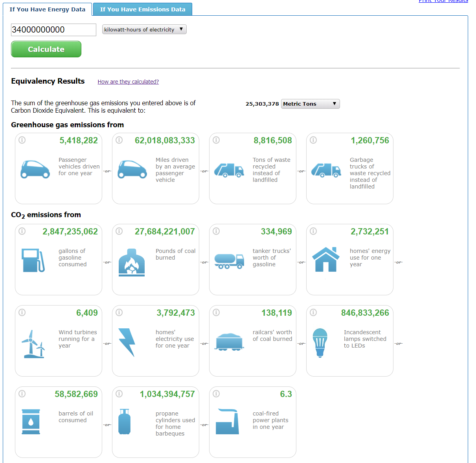Expand the Metric Tons unit dropdown
Image resolution: width=476 pixels, height=463 pixels.
click(x=310, y=104)
